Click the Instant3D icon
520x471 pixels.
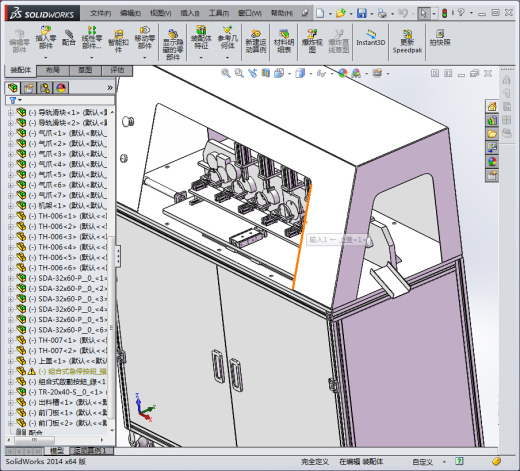click(371, 37)
